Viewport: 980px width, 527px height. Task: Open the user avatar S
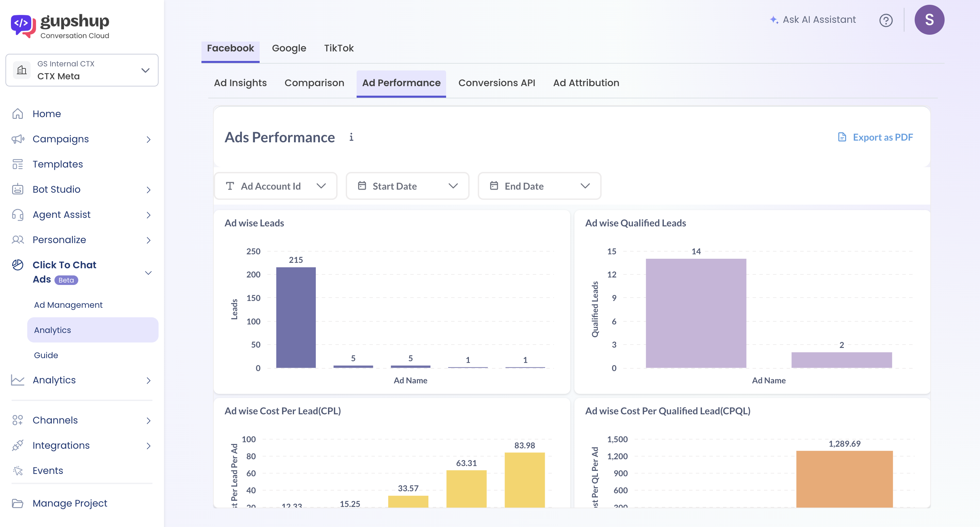929,20
